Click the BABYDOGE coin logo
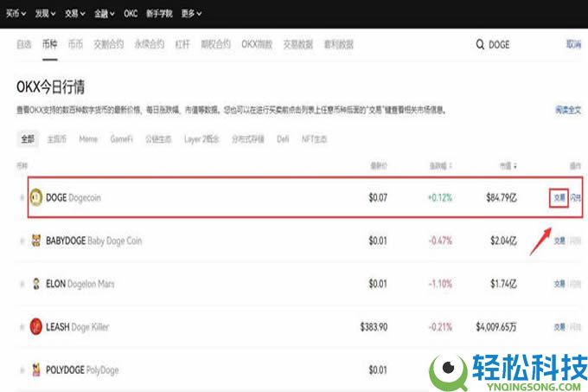This screenshot has width=588, height=392. 36,241
